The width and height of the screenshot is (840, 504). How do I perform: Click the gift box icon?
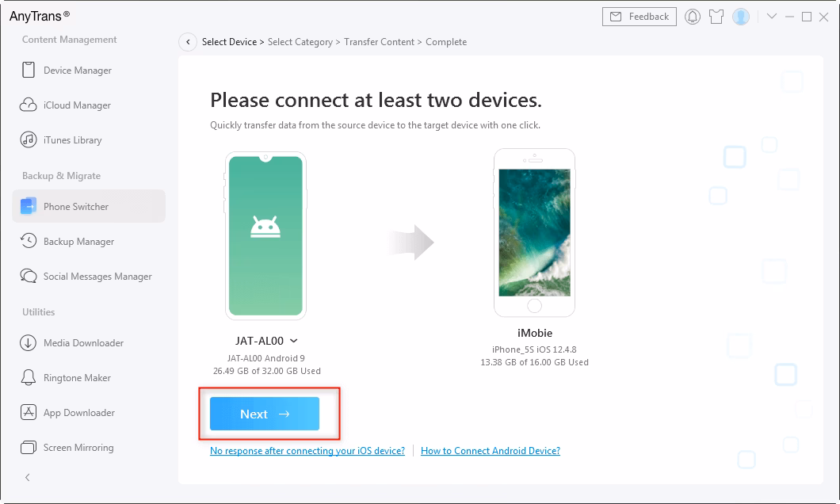click(716, 16)
